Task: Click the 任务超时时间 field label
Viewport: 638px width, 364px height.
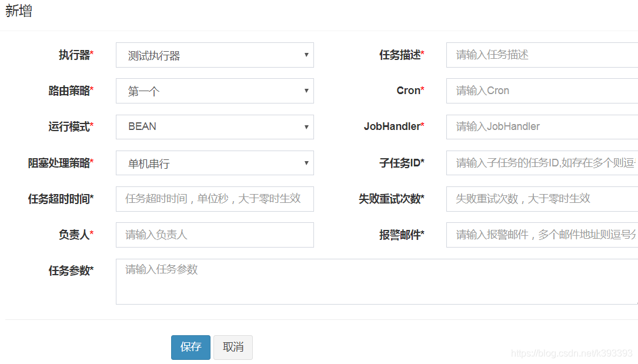Action: point(61,199)
